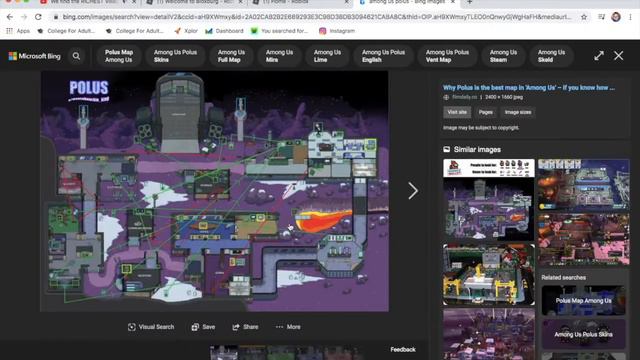Bookmark this page with star icon
Screen dimensions: 640x360
584,17
